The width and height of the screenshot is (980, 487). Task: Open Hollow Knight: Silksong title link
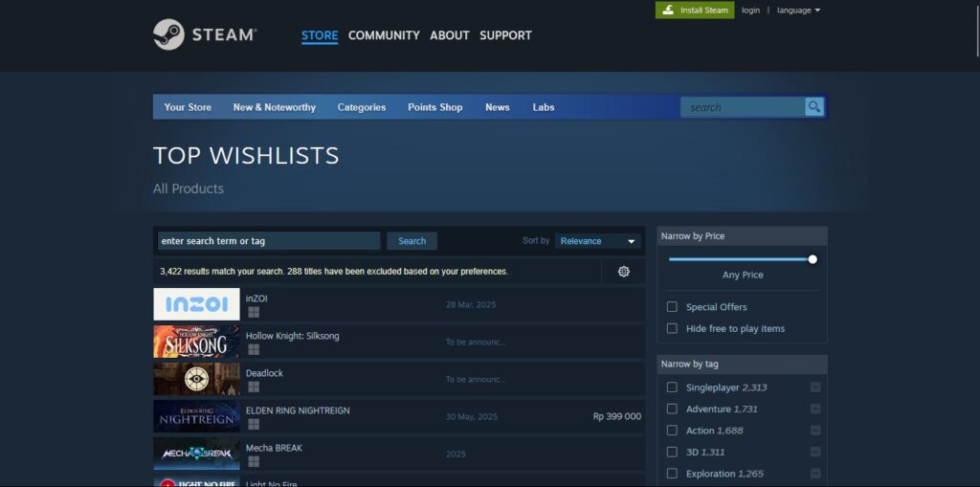(x=293, y=336)
